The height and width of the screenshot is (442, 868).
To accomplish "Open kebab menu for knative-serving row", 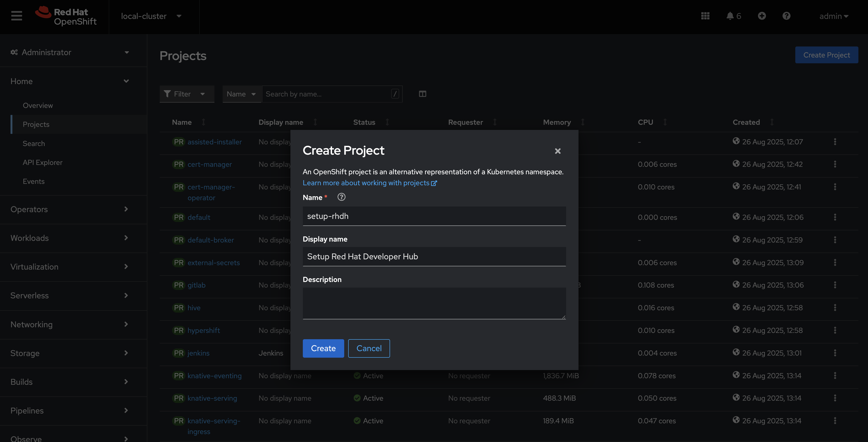I will point(835,398).
